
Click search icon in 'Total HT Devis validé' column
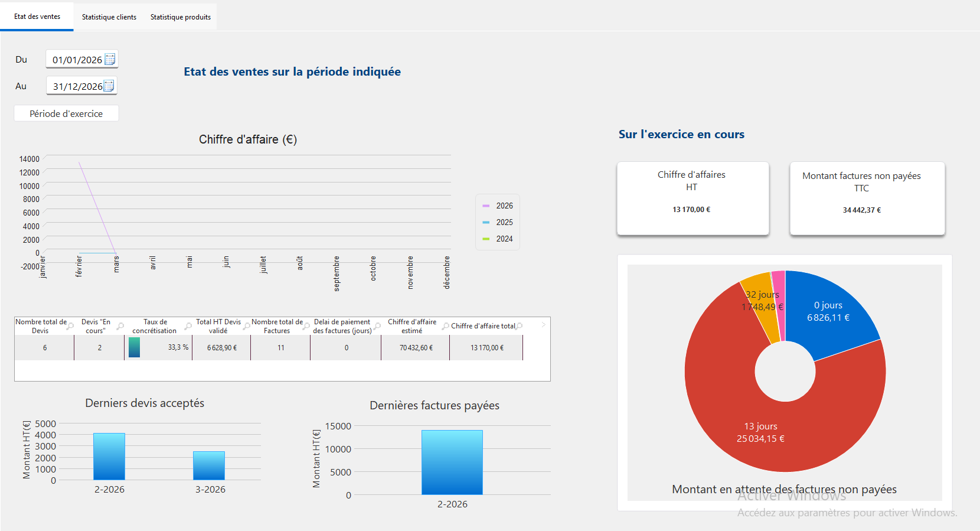point(247,326)
